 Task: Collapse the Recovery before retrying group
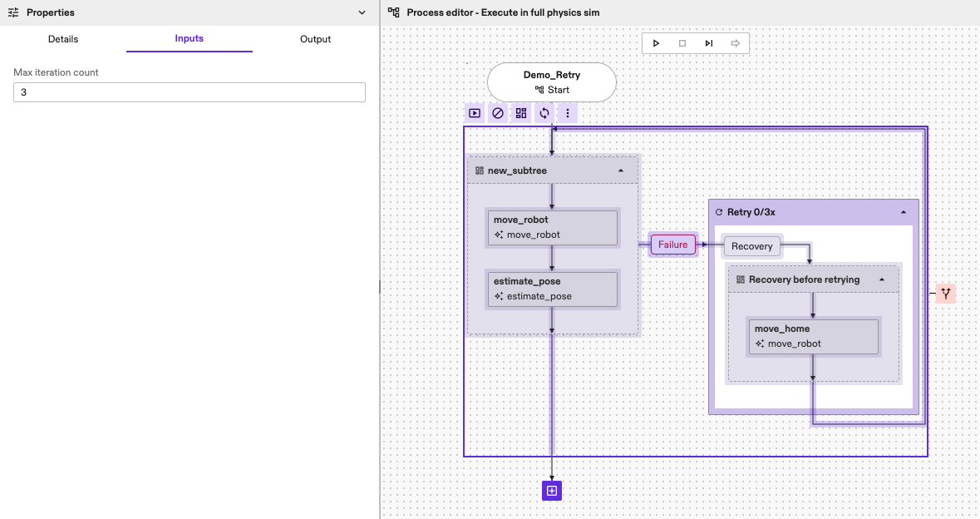(x=882, y=279)
